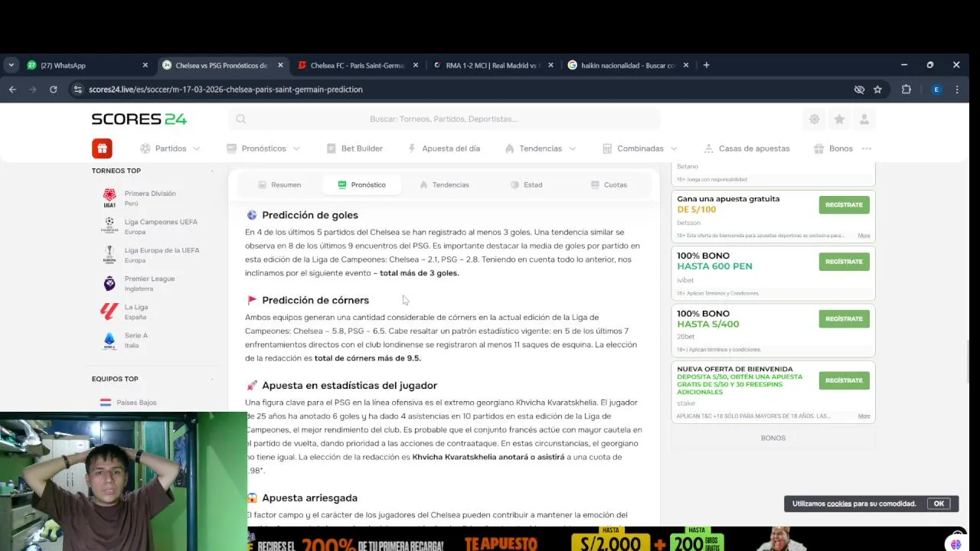Open Casas de apuestas menu item
This screenshot has width=980, height=551.
(x=746, y=148)
